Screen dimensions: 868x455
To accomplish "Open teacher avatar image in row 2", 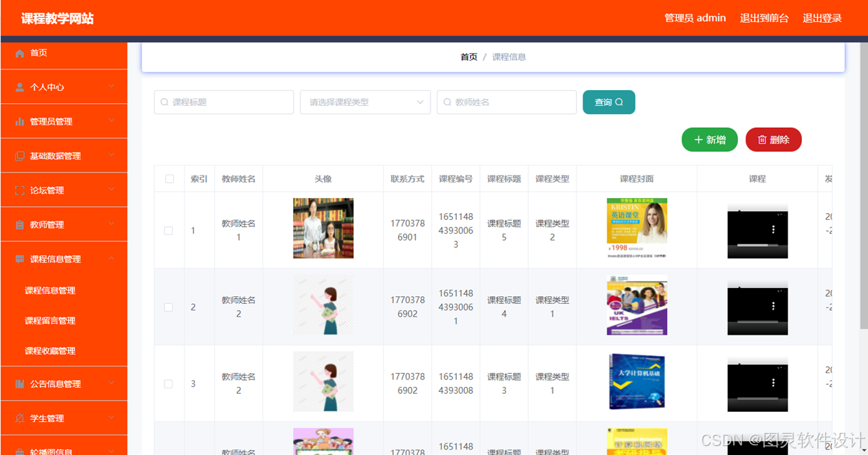I will pos(323,305).
